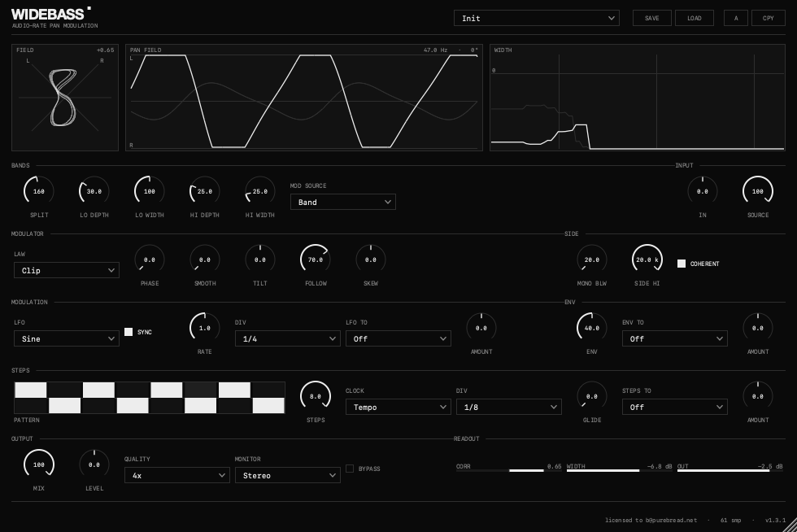
Task: Click the MONO BLW knob
Action: pyautogui.click(x=592, y=259)
